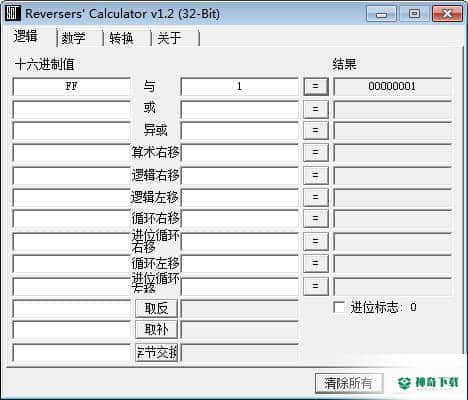Click the input field beside 字节交换
468x400 pixels.
[x=72, y=353]
